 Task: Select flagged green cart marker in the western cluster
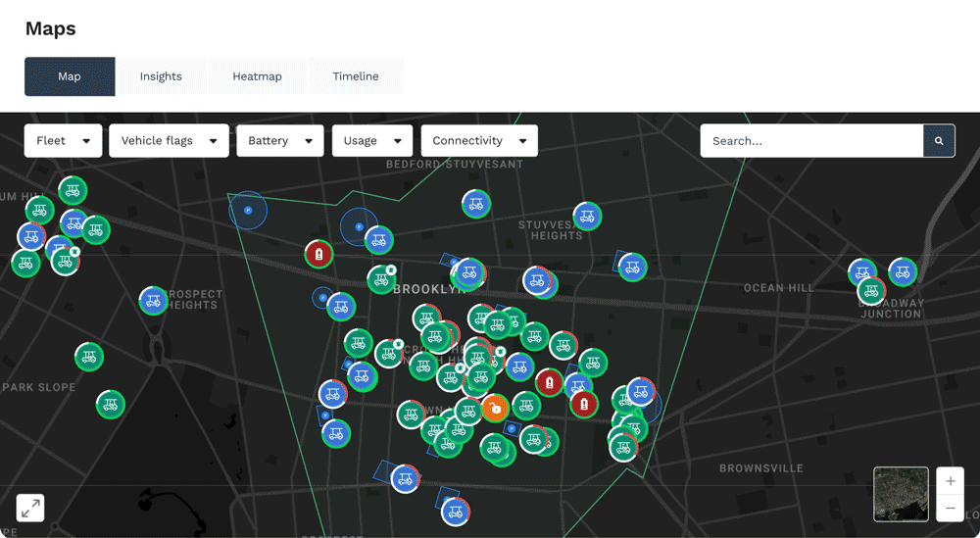coord(65,261)
